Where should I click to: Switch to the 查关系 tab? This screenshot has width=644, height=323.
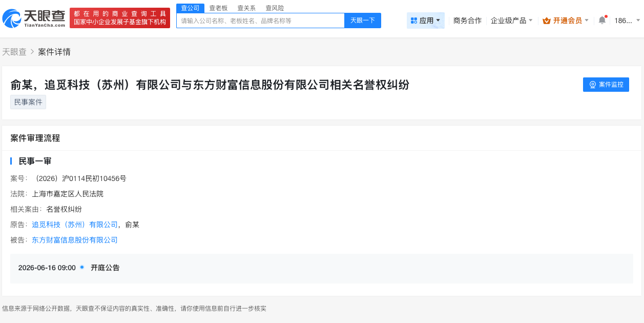tap(246, 8)
